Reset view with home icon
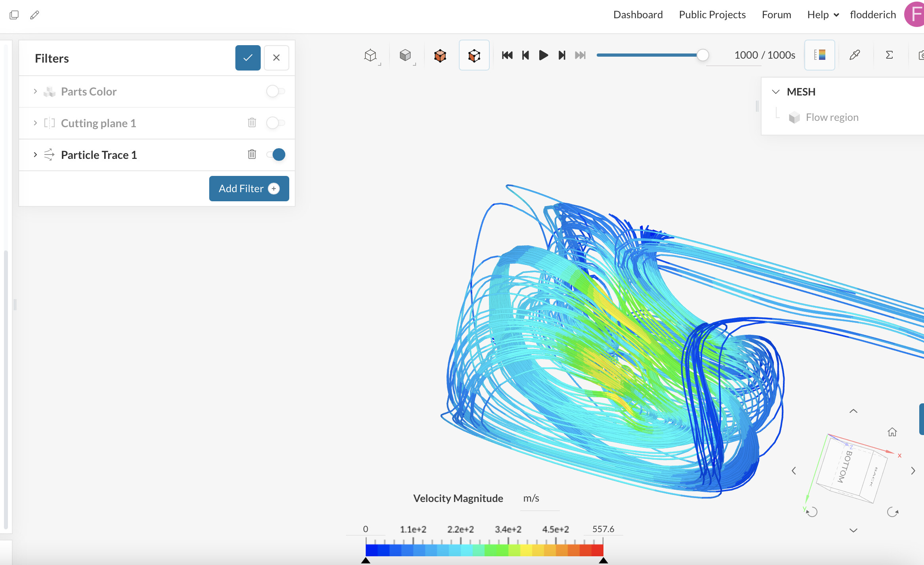The height and width of the screenshot is (565, 924). [892, 432]
